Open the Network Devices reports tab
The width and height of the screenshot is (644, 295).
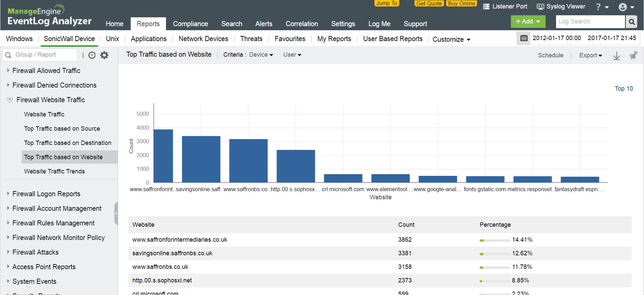click(203, 39)
